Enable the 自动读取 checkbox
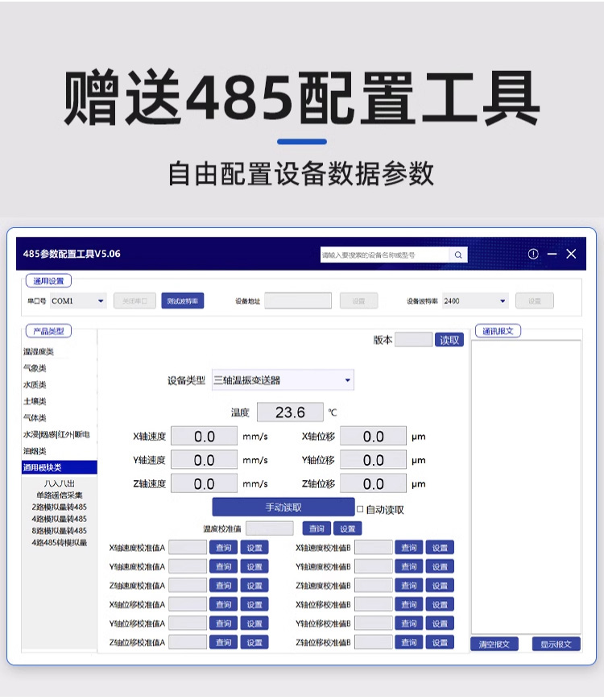Viewport: 604px width, 700px height. pos(360,509)
